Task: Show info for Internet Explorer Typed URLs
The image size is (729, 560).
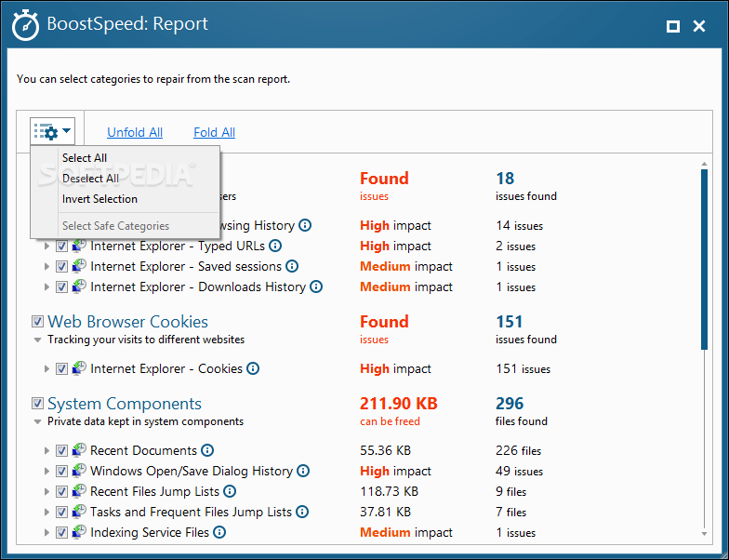Action: pyautogui.click(x=275, y=246)
